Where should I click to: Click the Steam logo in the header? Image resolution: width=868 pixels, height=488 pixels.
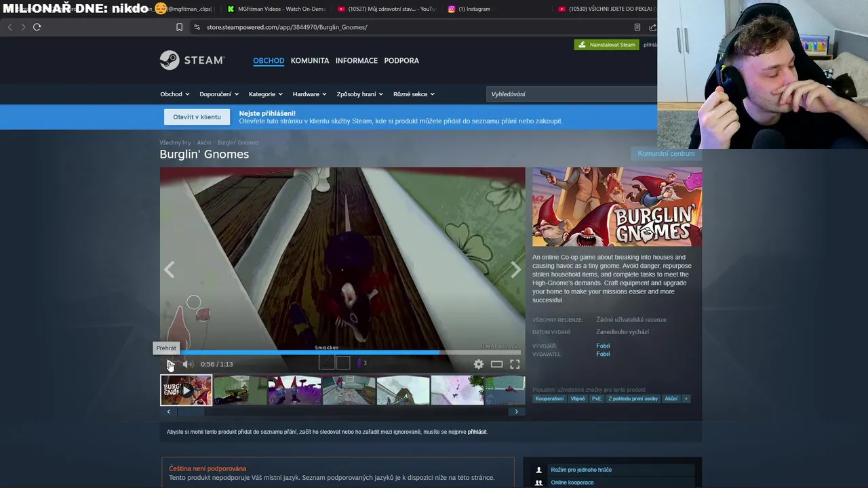click(192, 60)
